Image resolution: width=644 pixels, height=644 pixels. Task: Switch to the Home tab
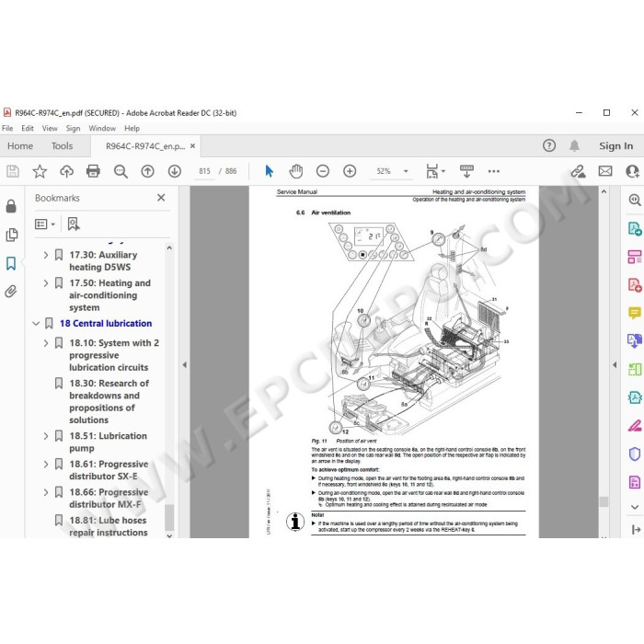point(20,145)
